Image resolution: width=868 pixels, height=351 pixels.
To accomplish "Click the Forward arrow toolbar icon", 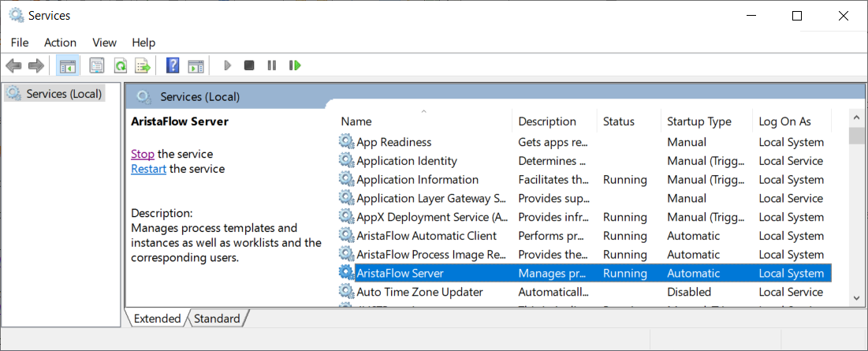I will pos(36,66).
